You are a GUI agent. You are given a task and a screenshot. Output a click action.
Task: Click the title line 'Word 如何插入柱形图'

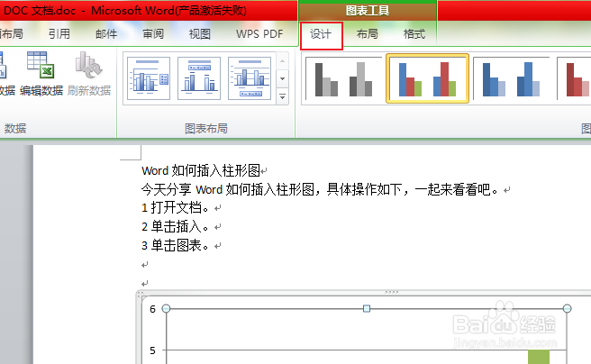pos(201,170)
